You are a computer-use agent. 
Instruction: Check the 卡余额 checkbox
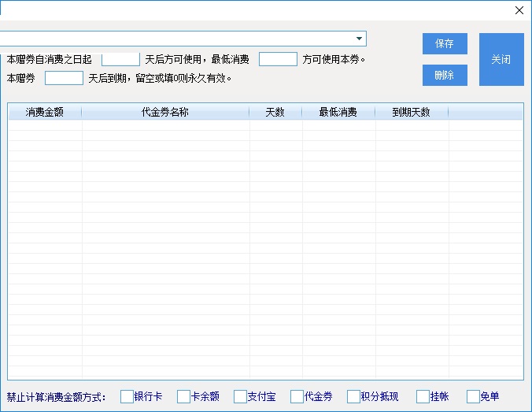coord(183,396)
